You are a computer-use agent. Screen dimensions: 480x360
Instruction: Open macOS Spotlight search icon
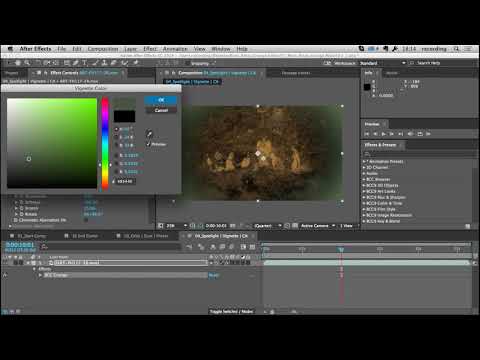point(456,49)
